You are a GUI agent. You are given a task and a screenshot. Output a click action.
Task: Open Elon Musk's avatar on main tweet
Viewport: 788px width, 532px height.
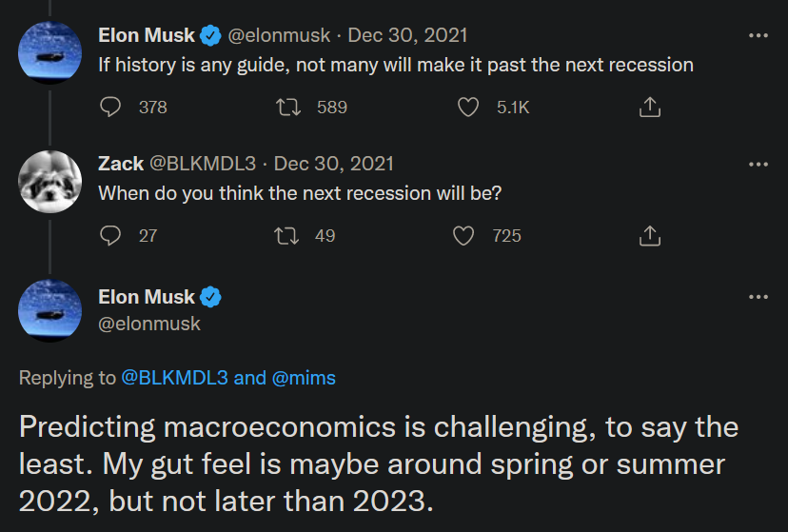49,310
